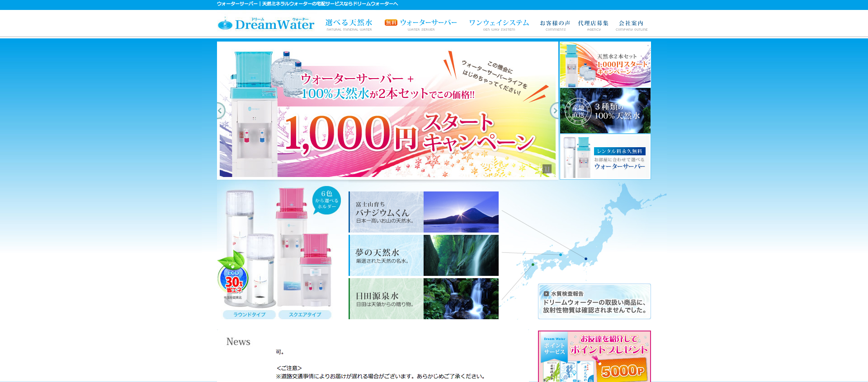Click the 無料 badge beside ウォーターサーバー
The width and height of the screenshot is (868, 382).
(x=391, y=23)
